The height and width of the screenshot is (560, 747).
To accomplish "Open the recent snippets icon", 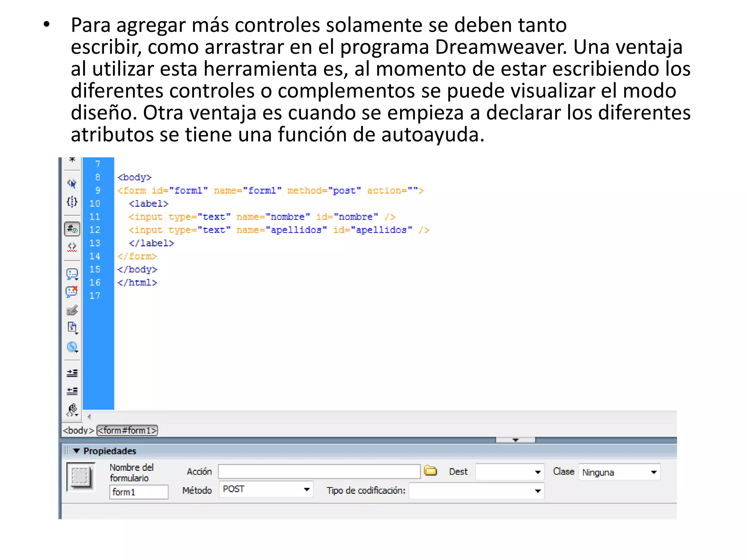I will coord(72,328).
